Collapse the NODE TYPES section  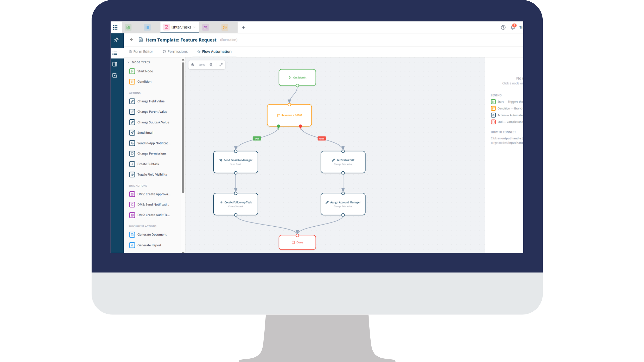coord(128,62)
